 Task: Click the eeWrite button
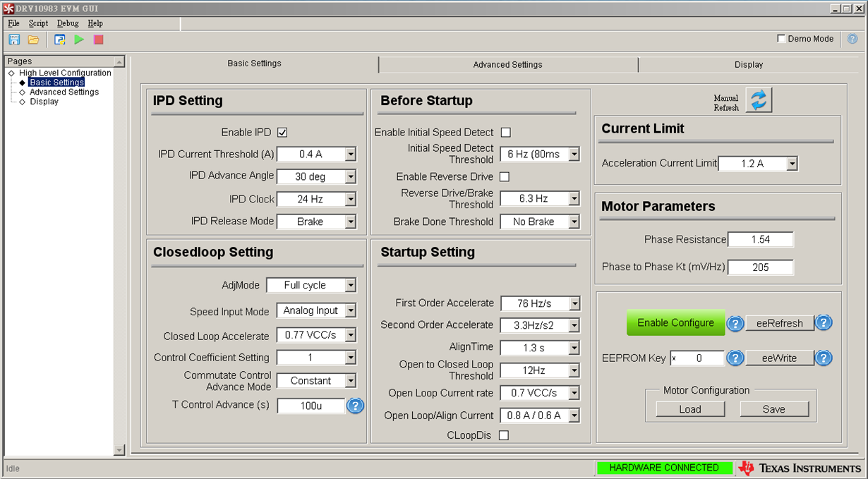tap(780, 358)
